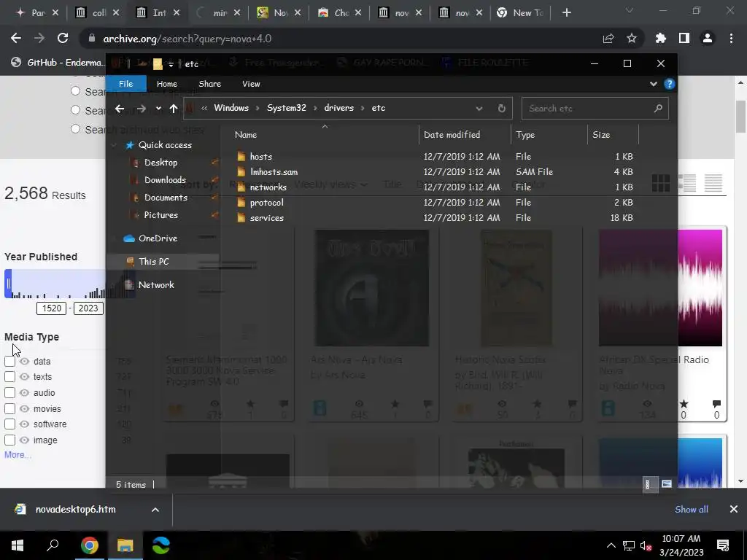Select compact list view on archive.org
Image resolution: width=747 pixels, height=560 pixels.
point(713,183)
